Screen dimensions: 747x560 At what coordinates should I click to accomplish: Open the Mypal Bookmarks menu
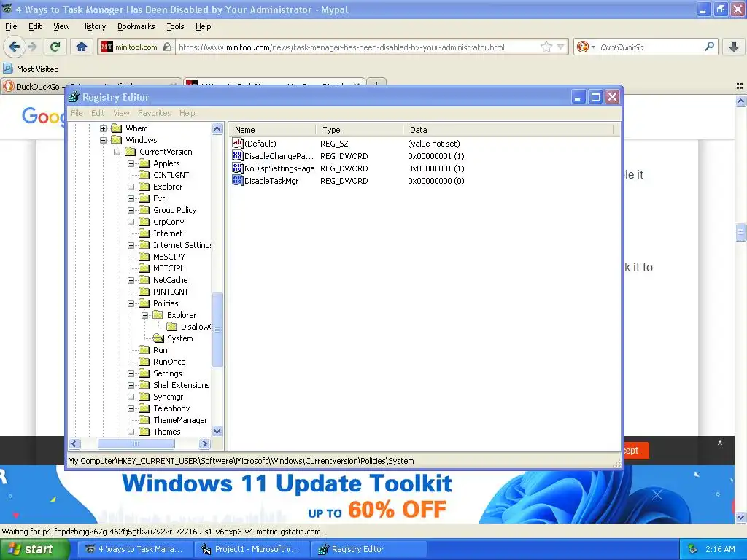[x=136, y=26]
